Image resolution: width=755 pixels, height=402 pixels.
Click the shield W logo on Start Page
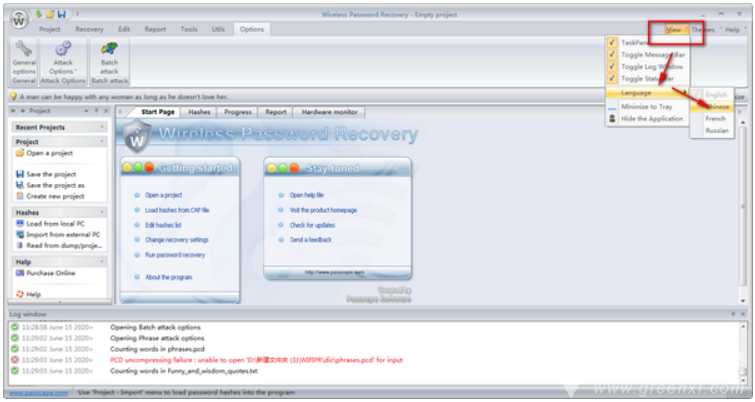point(137,136)
